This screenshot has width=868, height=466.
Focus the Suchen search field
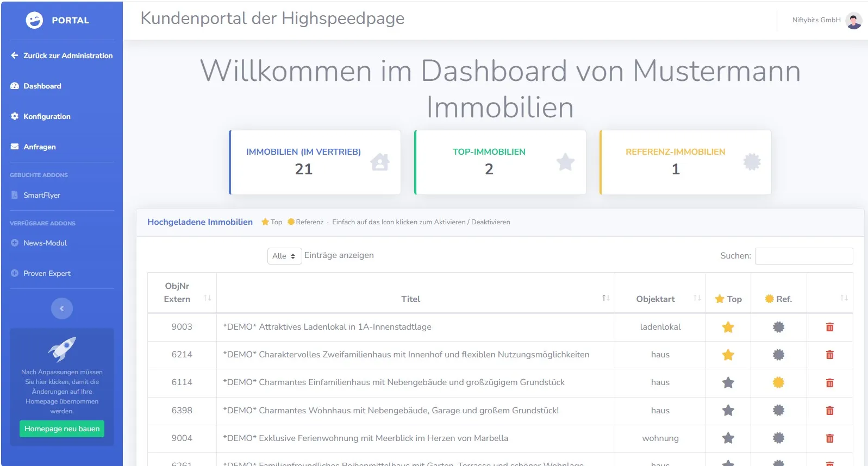click(804, 256)
